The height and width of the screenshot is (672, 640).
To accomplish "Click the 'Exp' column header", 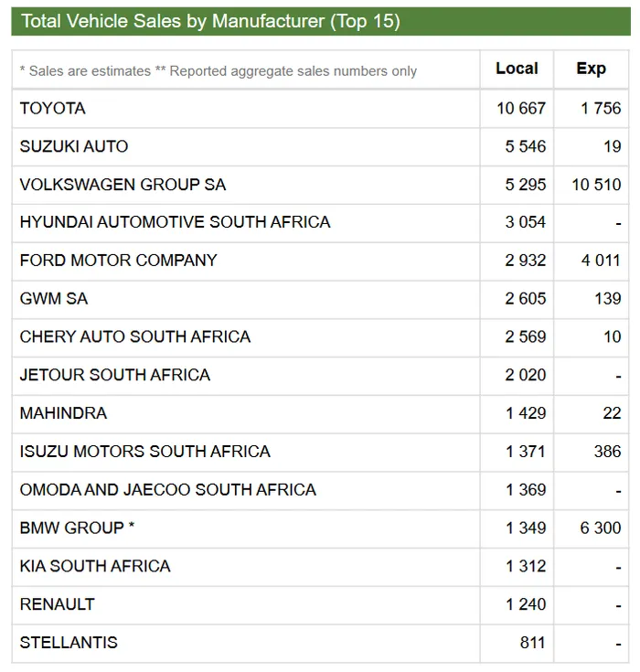I will click(x=592, y=69).
